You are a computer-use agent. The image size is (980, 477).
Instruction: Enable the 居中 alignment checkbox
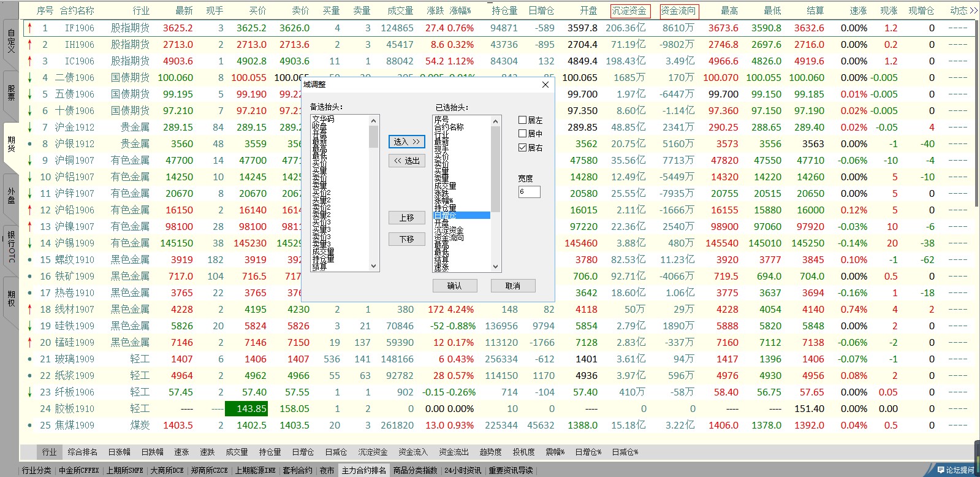click(x=523, y=134)
